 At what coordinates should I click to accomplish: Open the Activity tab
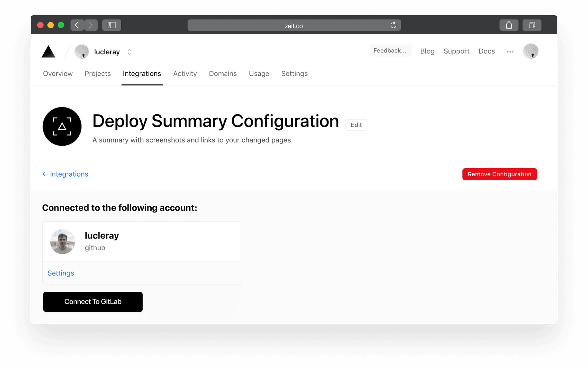(x=185, y=74)
